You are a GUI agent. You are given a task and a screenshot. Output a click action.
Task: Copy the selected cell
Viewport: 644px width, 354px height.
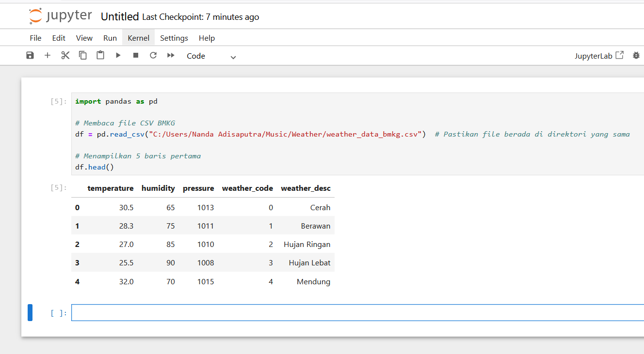tap(83, 56)
